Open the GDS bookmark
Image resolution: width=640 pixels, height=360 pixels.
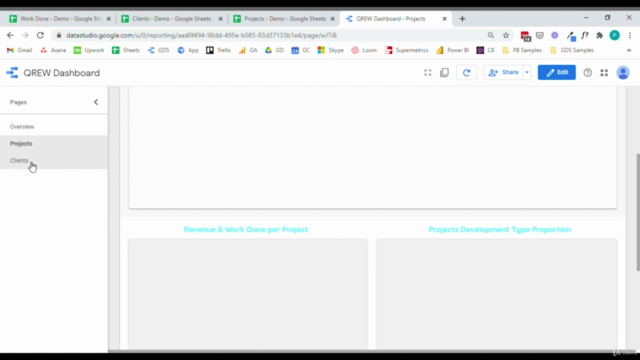pos(158,50)
